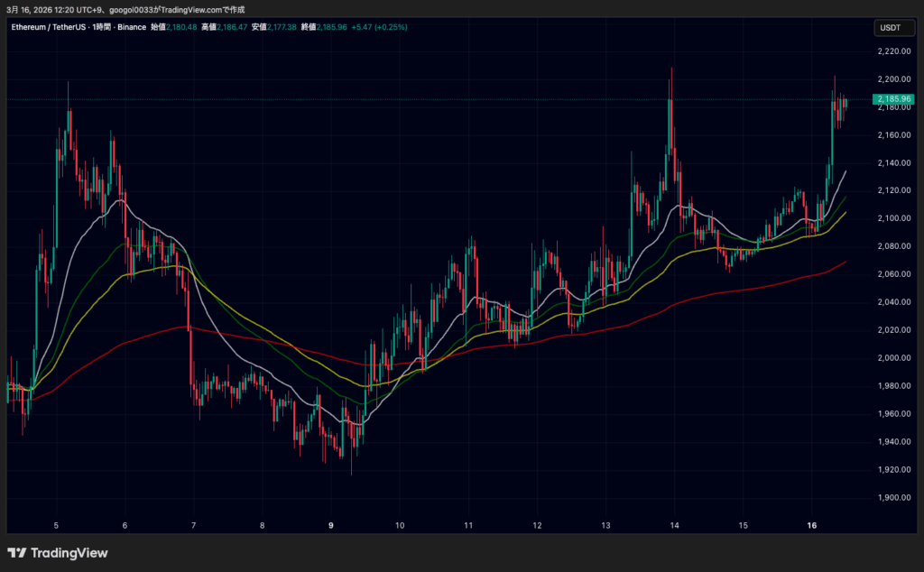This screenshot has height=572, width=924.
Task: Click the 13 date label on time axis
Action: [606, 525]
